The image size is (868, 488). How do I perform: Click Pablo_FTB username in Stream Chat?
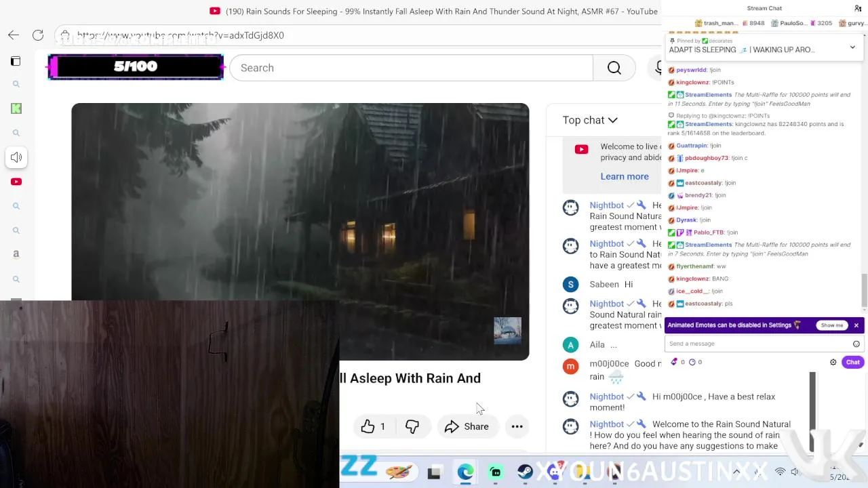(709, 232)
